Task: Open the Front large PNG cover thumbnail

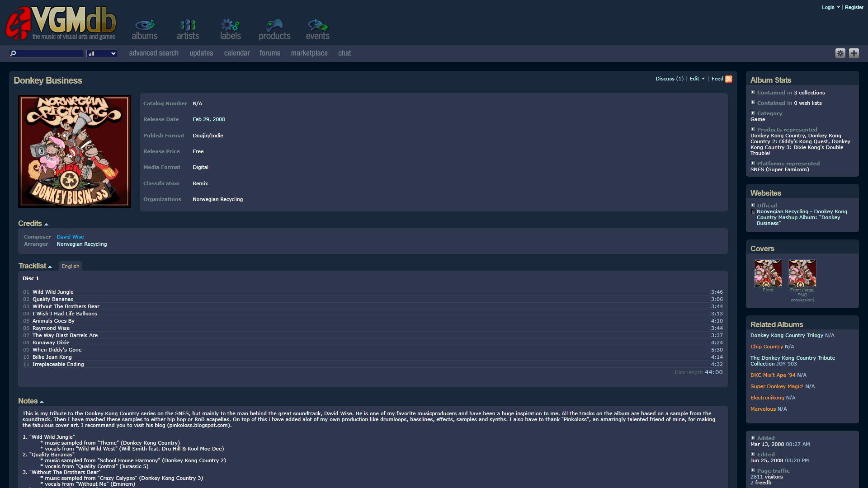Action: click(802, 273)
